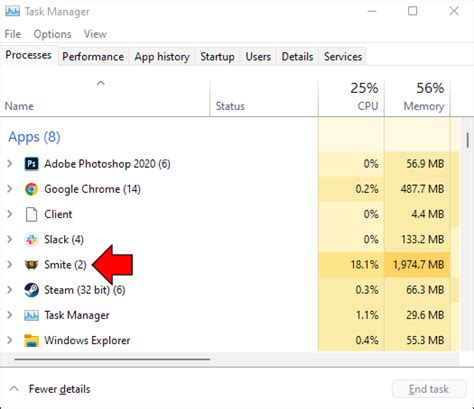Click the Fewer details label
474x409 pixels.
[x=59, y=389]
